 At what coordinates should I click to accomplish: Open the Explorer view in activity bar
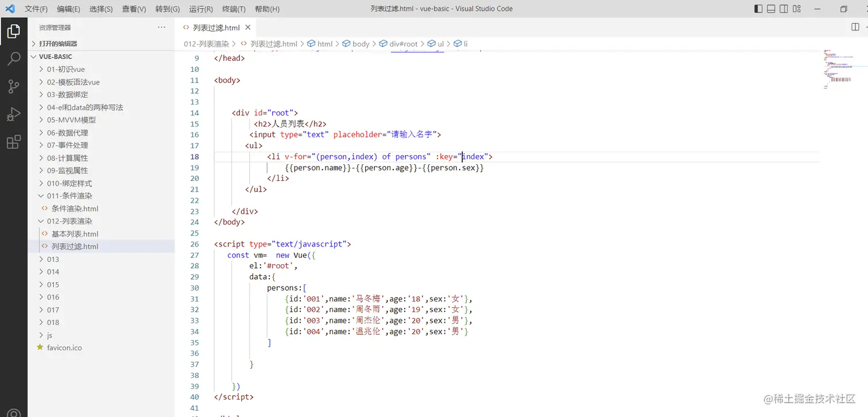[14, 31]
